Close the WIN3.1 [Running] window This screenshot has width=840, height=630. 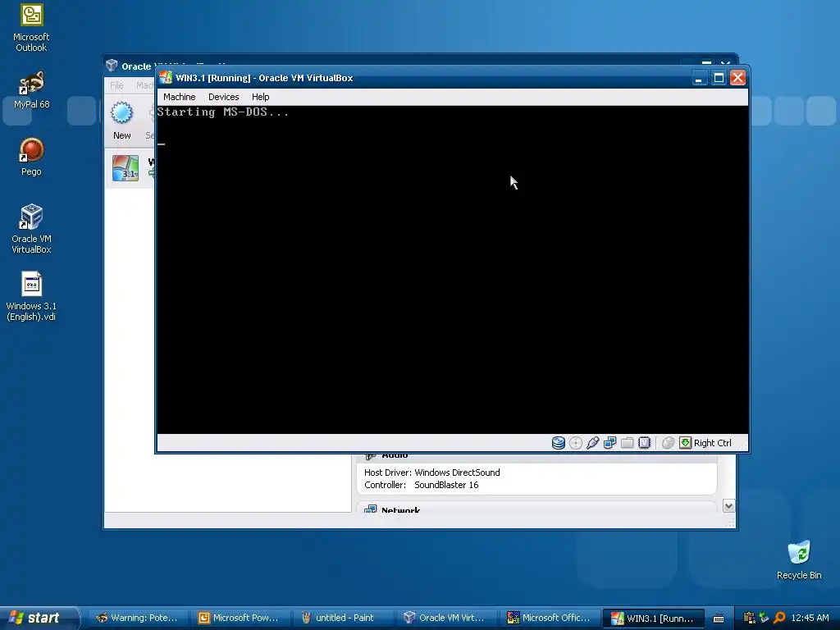coord(737,78)
